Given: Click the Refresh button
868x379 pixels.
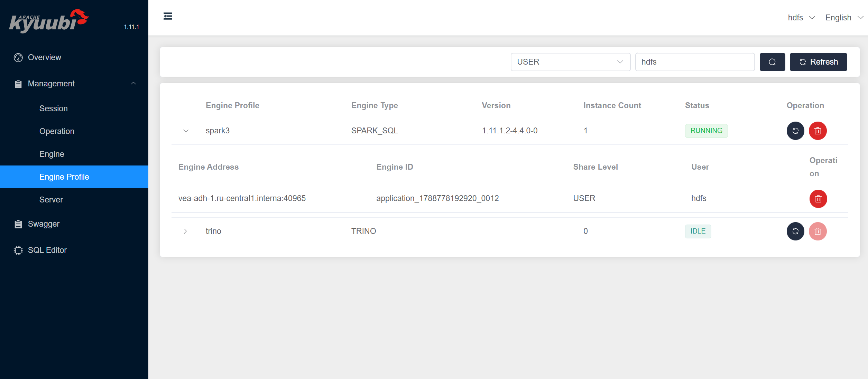Looking at the screenshot, I should tap(818, 62).
